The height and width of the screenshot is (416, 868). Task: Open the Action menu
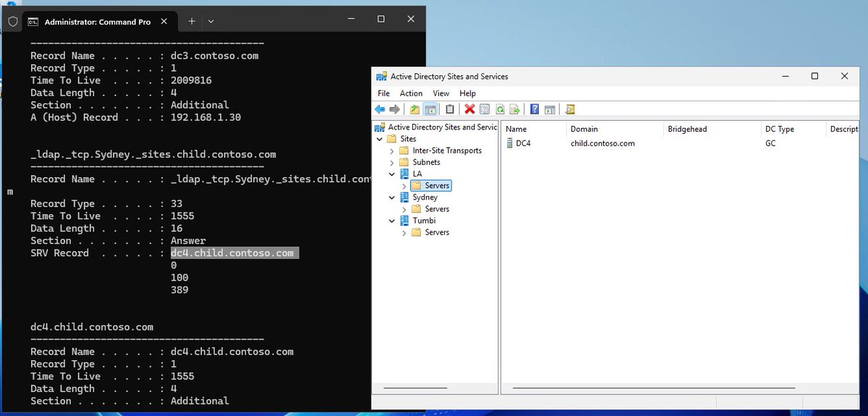pos(411,93)
